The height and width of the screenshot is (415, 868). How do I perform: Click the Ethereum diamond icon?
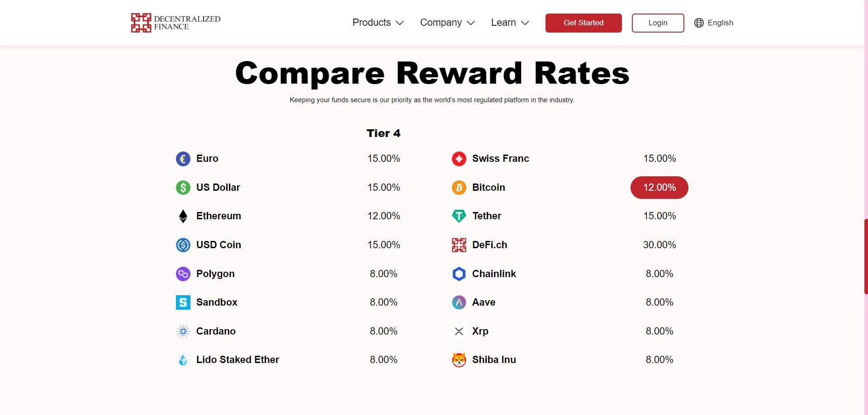click(x=183, y=216)
